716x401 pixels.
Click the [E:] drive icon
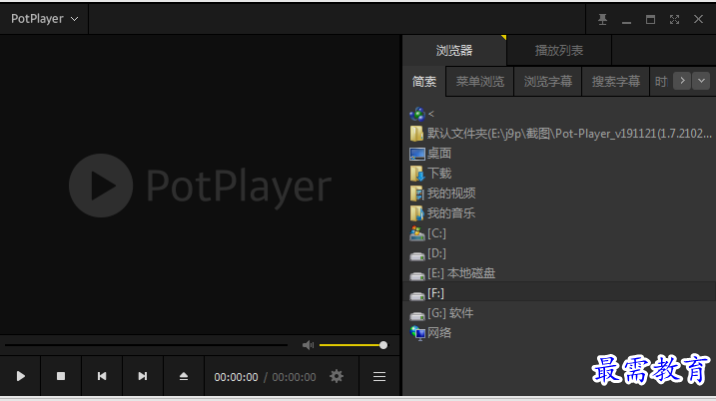pos(417,276)
